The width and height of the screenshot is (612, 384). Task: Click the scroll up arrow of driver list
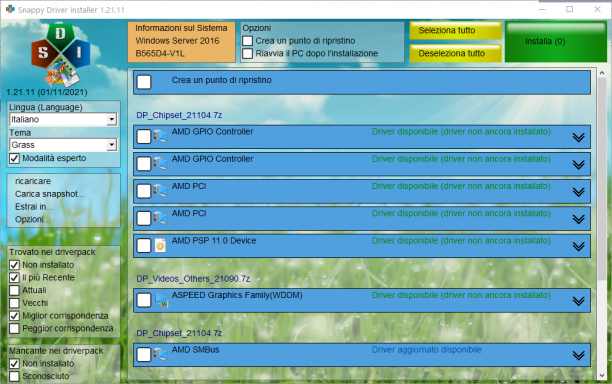[x=601, y=73]
